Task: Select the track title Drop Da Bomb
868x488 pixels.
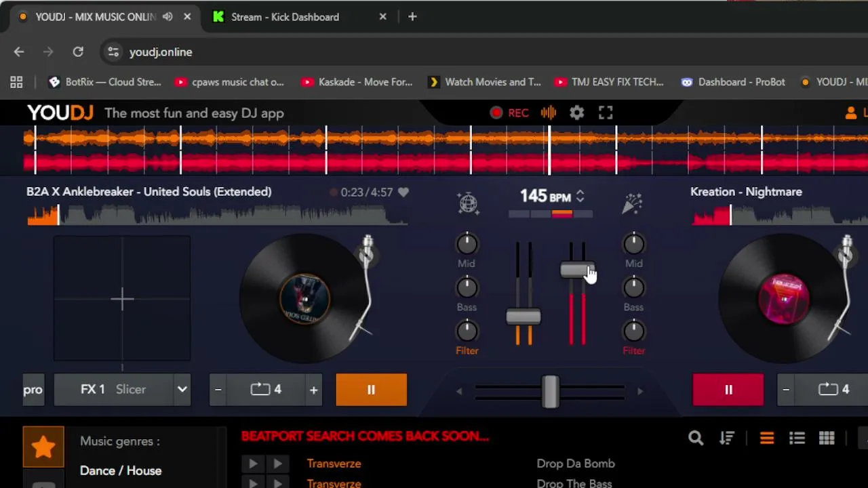Action: tap(576, 464)
